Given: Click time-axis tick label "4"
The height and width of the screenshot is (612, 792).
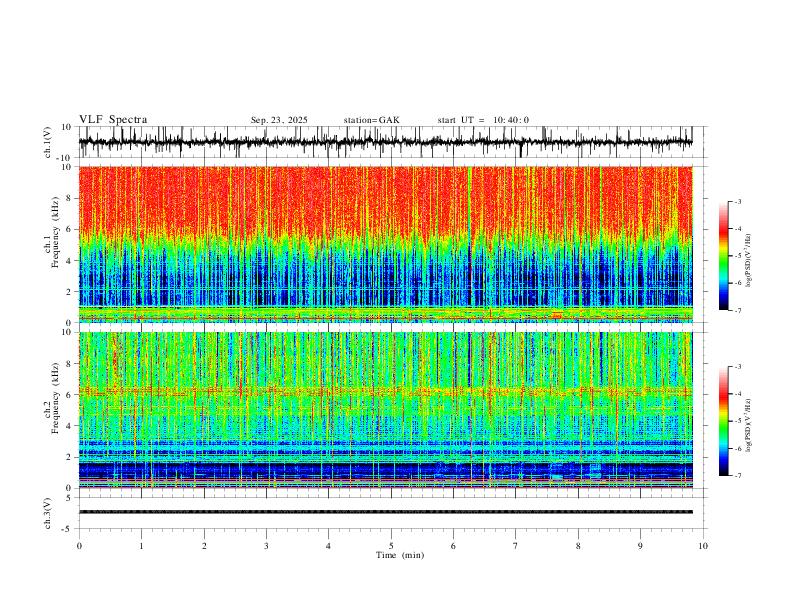Looking at the screenshot, I should tap(328, 546).
